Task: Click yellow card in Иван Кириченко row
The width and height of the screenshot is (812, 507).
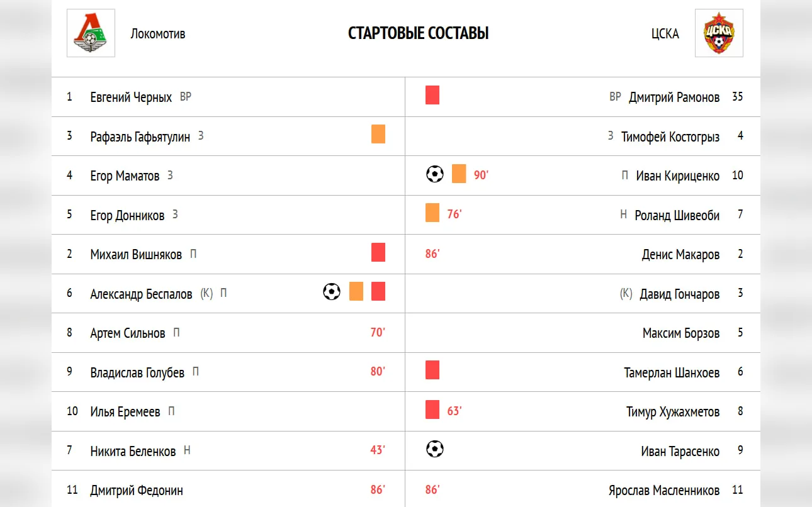Action: pos(459,174)
